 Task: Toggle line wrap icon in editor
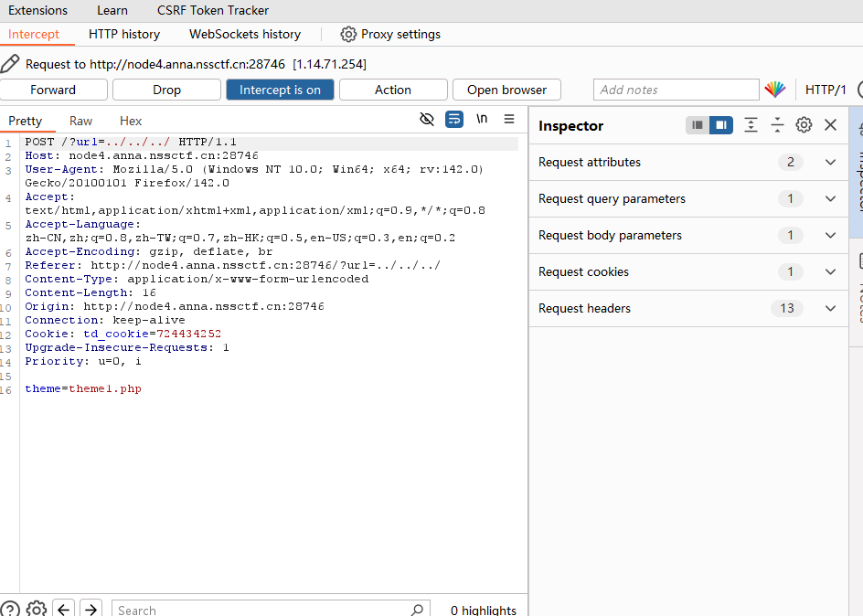click(454, 120)
